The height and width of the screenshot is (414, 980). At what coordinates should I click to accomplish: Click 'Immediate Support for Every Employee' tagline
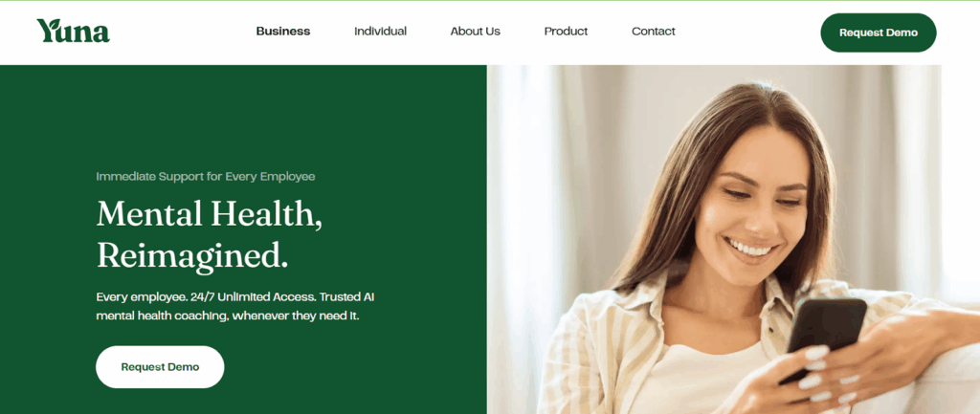click(x=206, y=177)
